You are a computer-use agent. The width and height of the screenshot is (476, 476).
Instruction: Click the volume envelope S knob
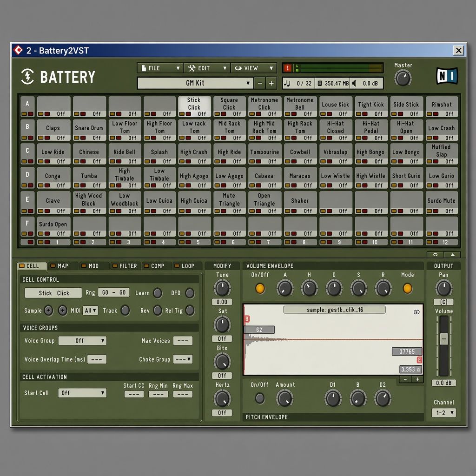click(358, 288)
